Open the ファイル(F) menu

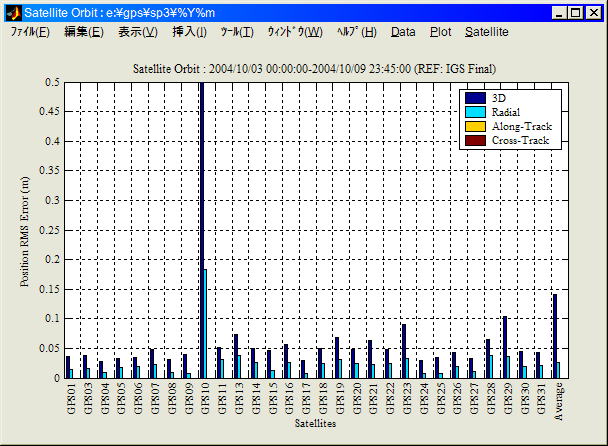pos(30,32)
